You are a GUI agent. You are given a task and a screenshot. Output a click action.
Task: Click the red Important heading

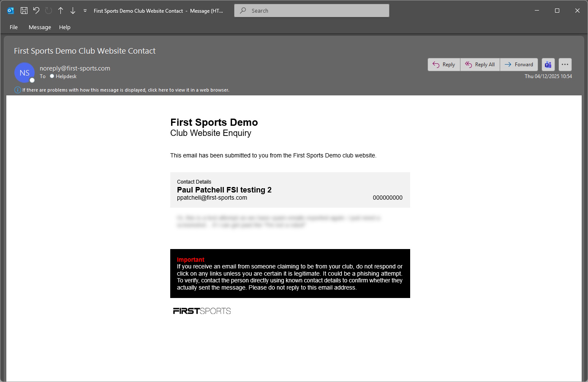click(191, 260)
